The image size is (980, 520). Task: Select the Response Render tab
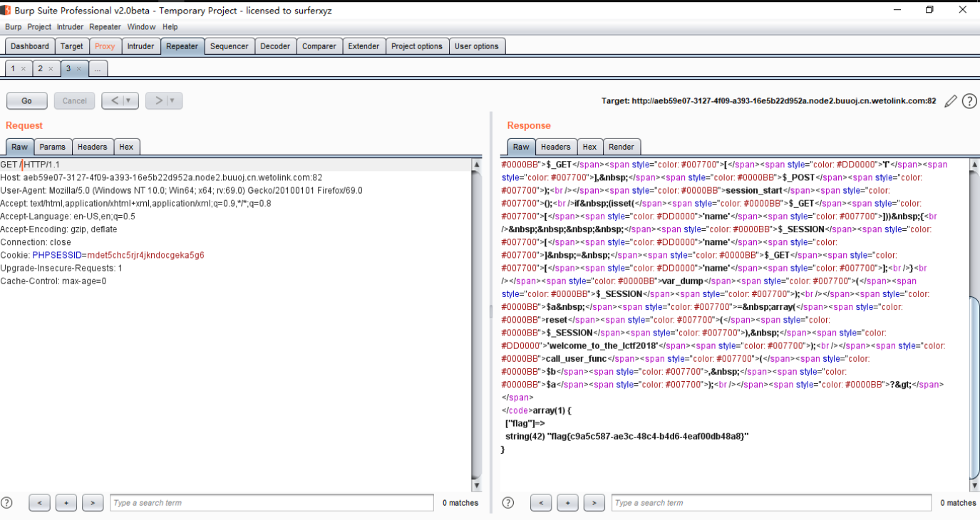pyautogui.click(x=621, y=147)
